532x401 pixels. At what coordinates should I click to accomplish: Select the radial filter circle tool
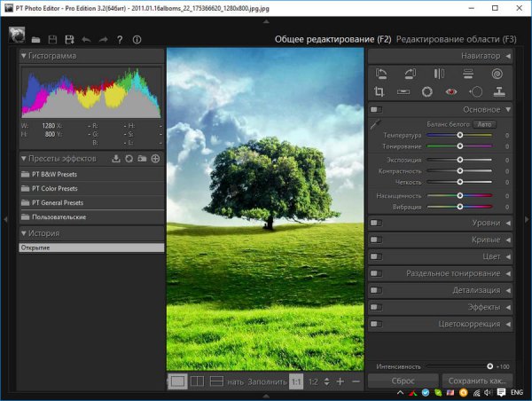pos(475,91)
